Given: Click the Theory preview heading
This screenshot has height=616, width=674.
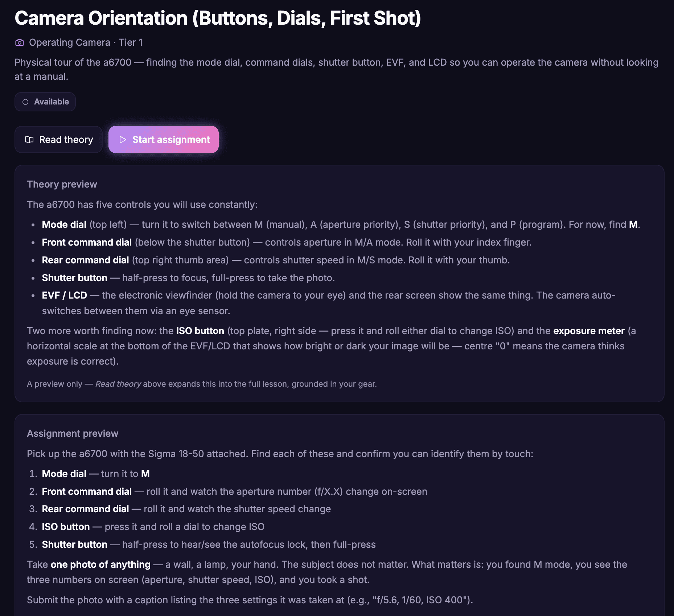Looking at the screenshot, I should click(x=62, y=184).
